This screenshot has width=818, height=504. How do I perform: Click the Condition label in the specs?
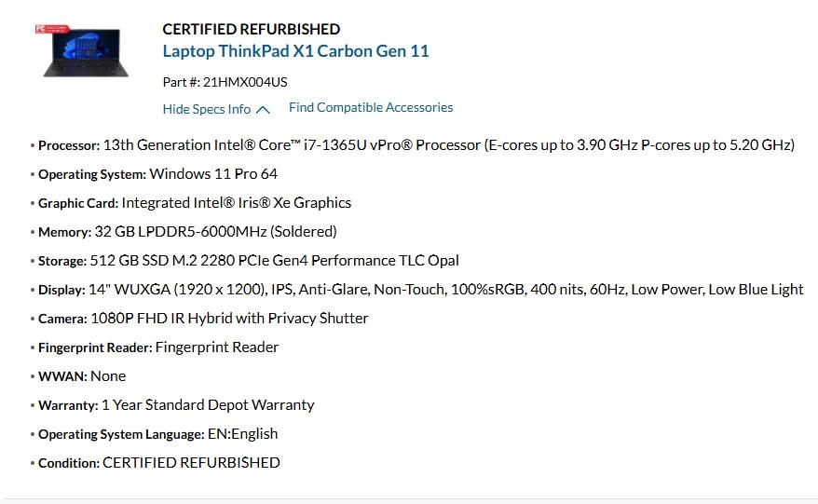(x=68, y=463)
